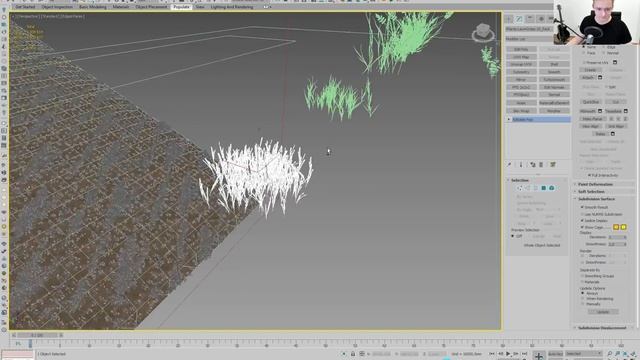640x360 pixels.
Task: Open Preserve UVs settings box
Action: tap(615, 62)
